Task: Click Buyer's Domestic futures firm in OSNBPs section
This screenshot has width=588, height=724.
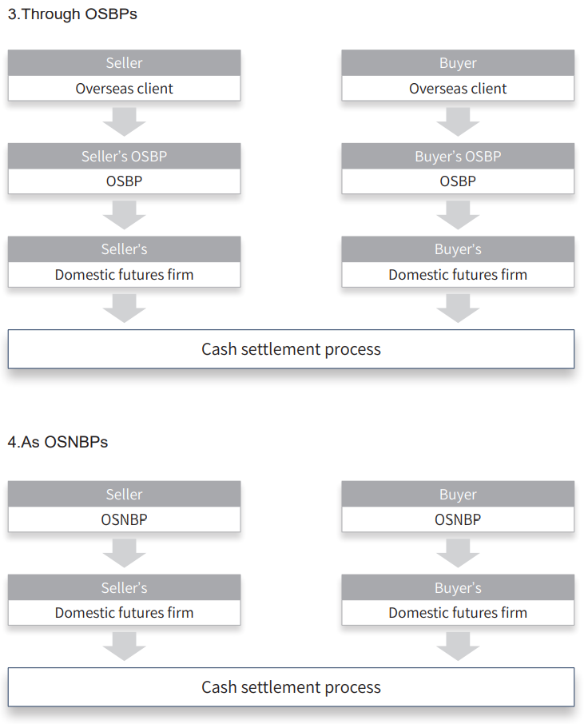Action: click(x=458, y=613)
